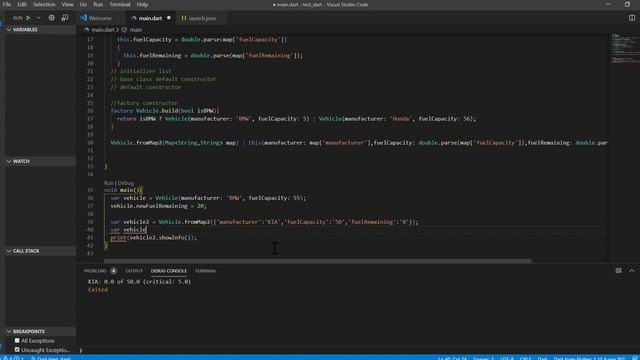Viewport: 640px width, 360px height.
Task: Switch to the Problems panel tab
Action: (95, 271)
